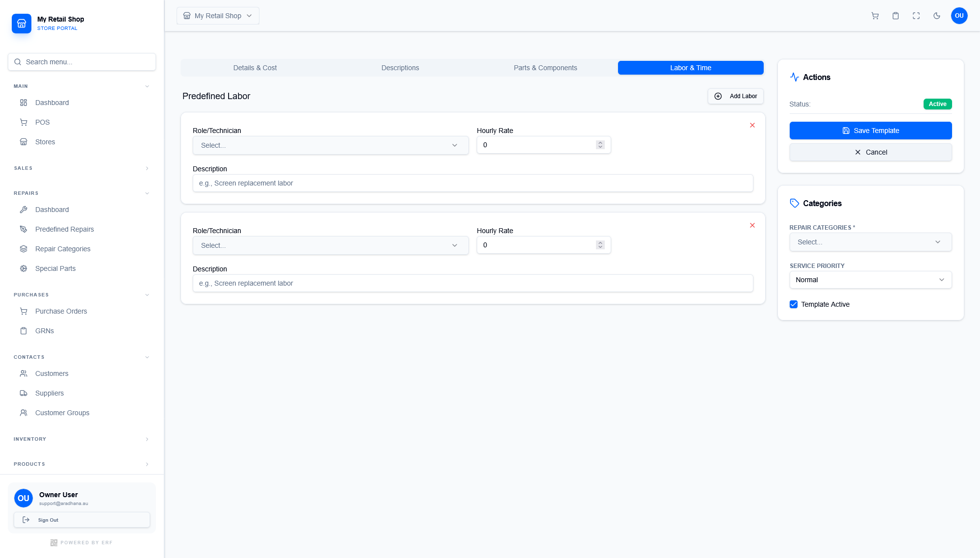Adjust first Hourly Rate stepper arrows
The height and width of the screenshot is (558, 980).
click(x=600, y=145)
